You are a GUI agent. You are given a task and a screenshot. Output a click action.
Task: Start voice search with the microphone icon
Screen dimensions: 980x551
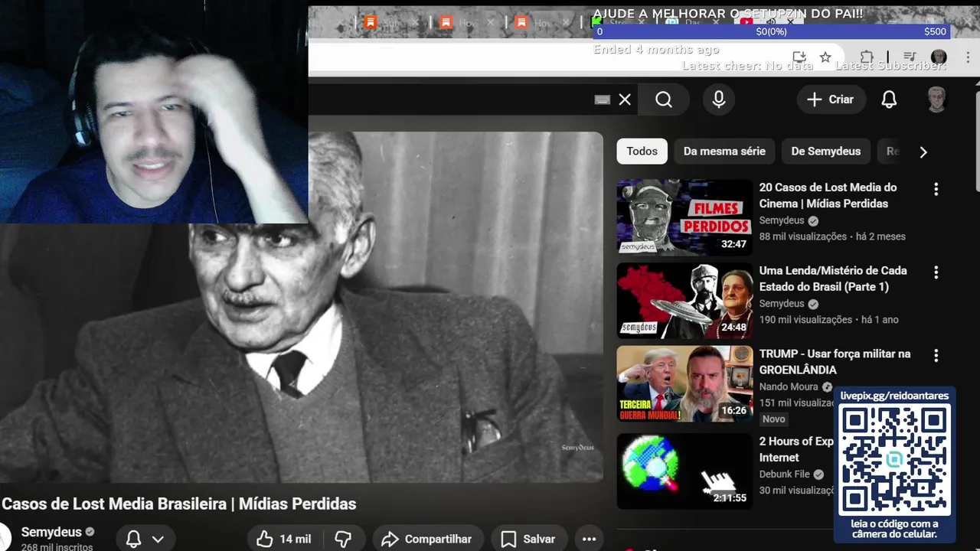[x=718, y=99]
